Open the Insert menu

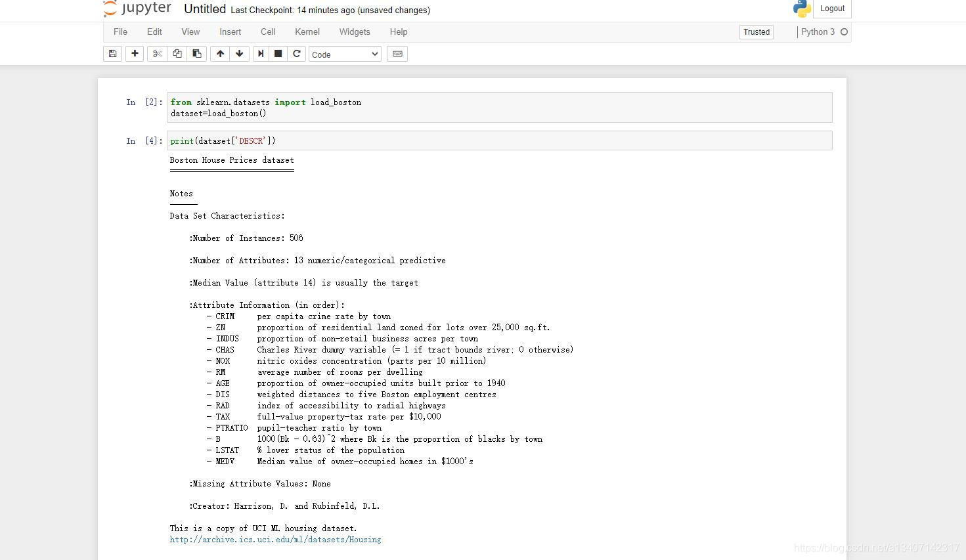(x=230, y=32)
